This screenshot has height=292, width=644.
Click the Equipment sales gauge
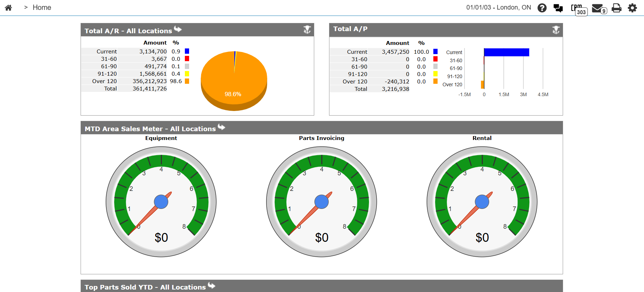click(161, 202)
